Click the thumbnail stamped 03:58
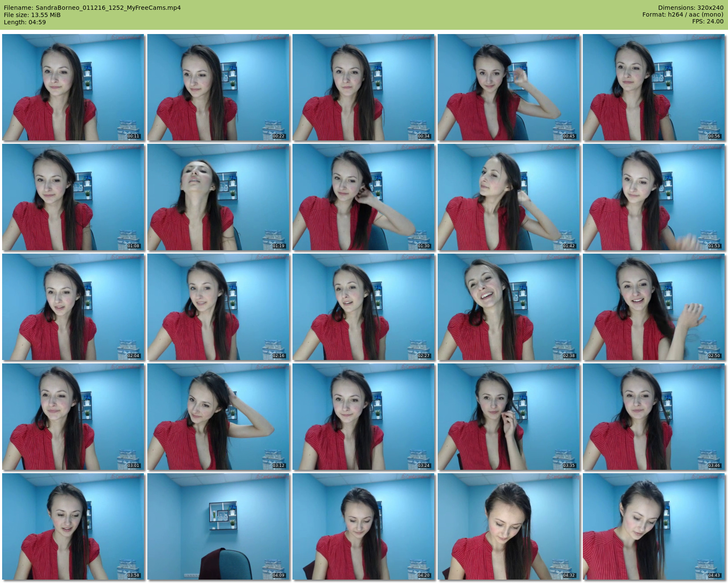 coord(73,526)
